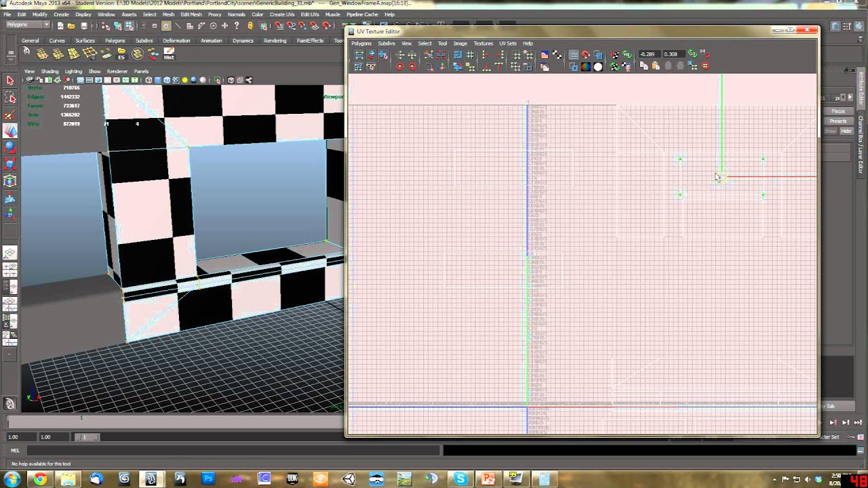Open PowerPoint from the taskbar
Viewport: 868px width, 488px height.
(488, 479)
